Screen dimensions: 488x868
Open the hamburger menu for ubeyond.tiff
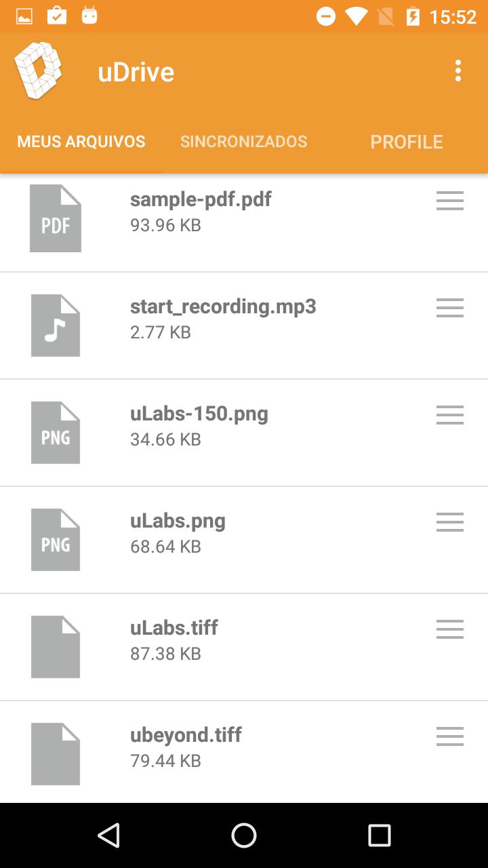(450, 736)
